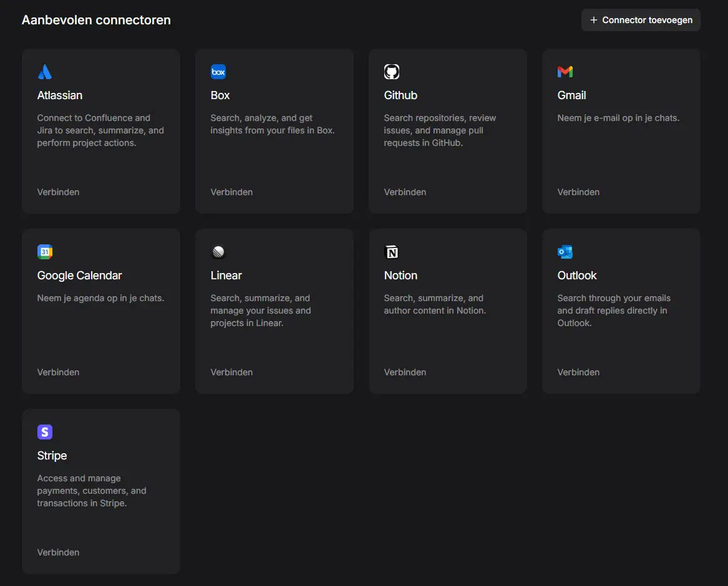Open the Google Calendar card title
Screen dimensions: 728x586
click(79, 275)
